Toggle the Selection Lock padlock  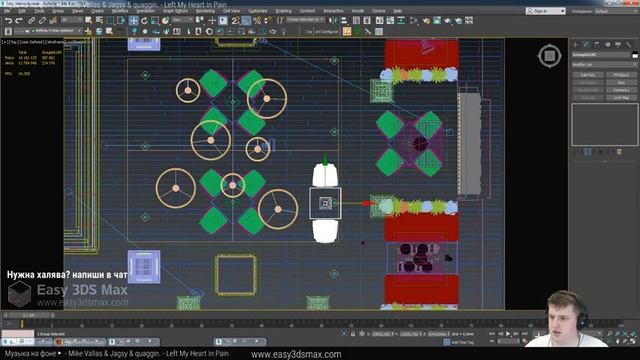[x=353, y=334]
